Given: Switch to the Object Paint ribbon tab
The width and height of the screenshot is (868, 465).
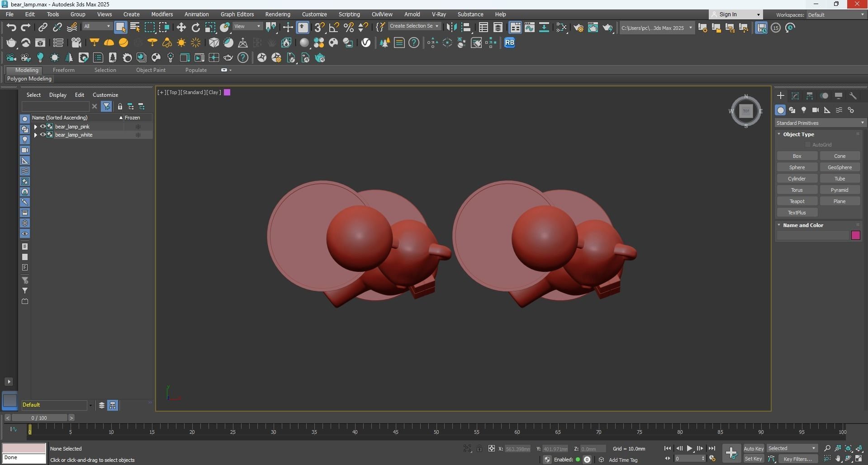Looking at the screenshot, I should [x=151, y=70].
